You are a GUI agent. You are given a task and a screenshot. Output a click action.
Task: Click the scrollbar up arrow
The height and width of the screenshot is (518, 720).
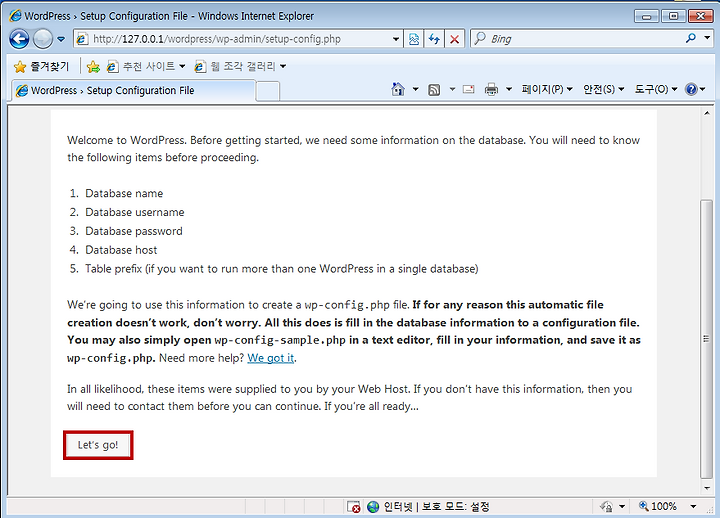point(706,113)
